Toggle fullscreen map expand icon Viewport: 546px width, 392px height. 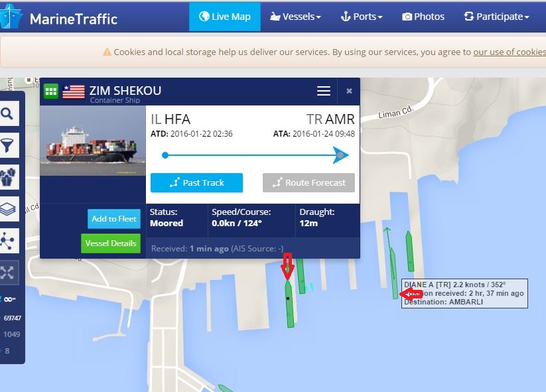pos(7,273)
